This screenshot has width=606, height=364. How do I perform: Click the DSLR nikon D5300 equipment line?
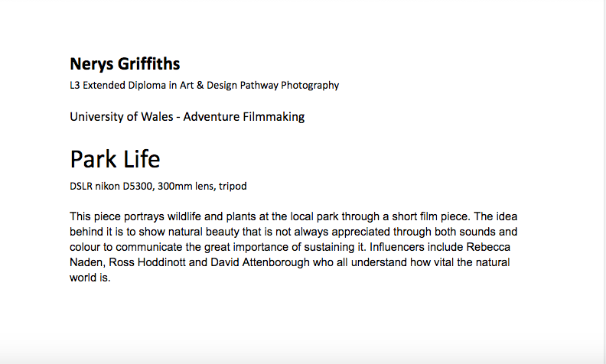(158, 187)
